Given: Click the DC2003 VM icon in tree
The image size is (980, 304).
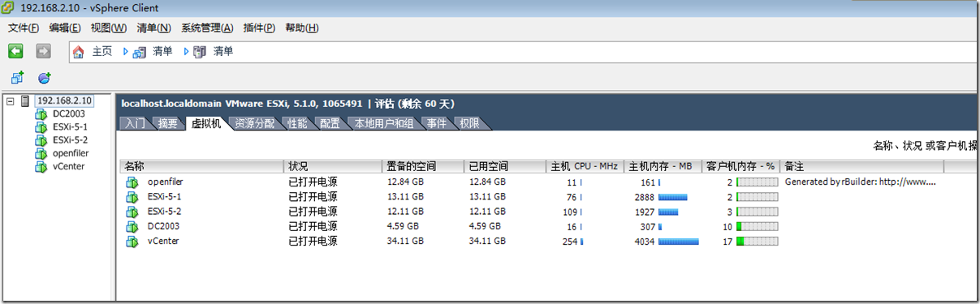Looking at the screenshot, I should coord(41,114).
